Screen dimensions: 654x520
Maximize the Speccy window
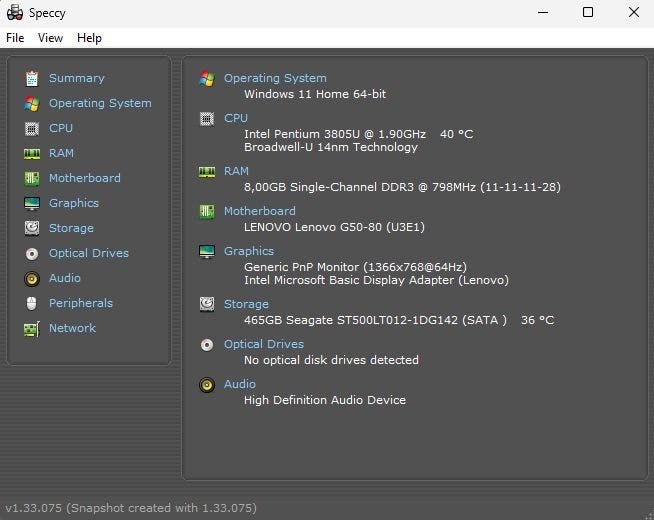(x=588, y=13)
